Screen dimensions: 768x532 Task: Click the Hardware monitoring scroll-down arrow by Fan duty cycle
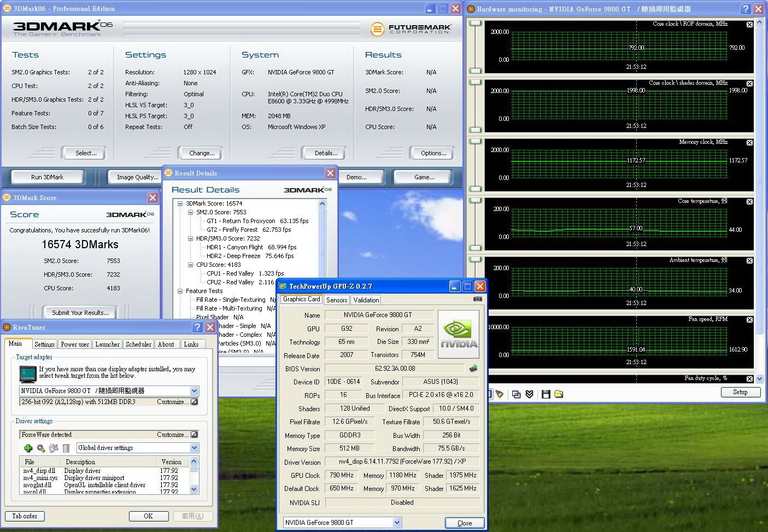[x=759, y=379]
